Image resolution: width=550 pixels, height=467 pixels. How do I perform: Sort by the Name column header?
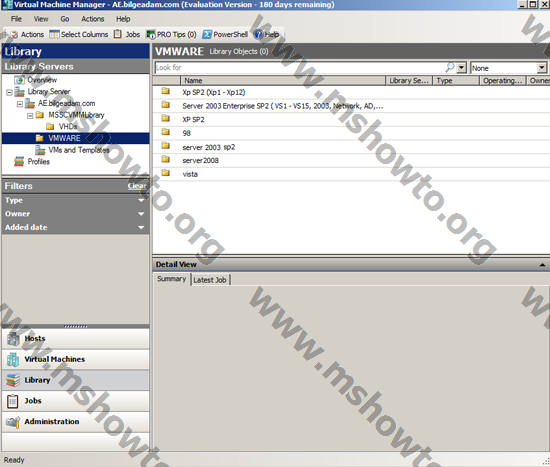click(x=283, y=81)
